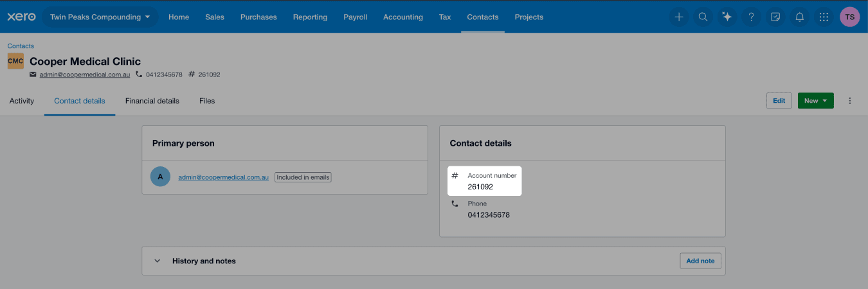Image resolution: width=868 pixels, height=289 pixels.
Task: Switch to the Files tab
Action: pos(207,101)
